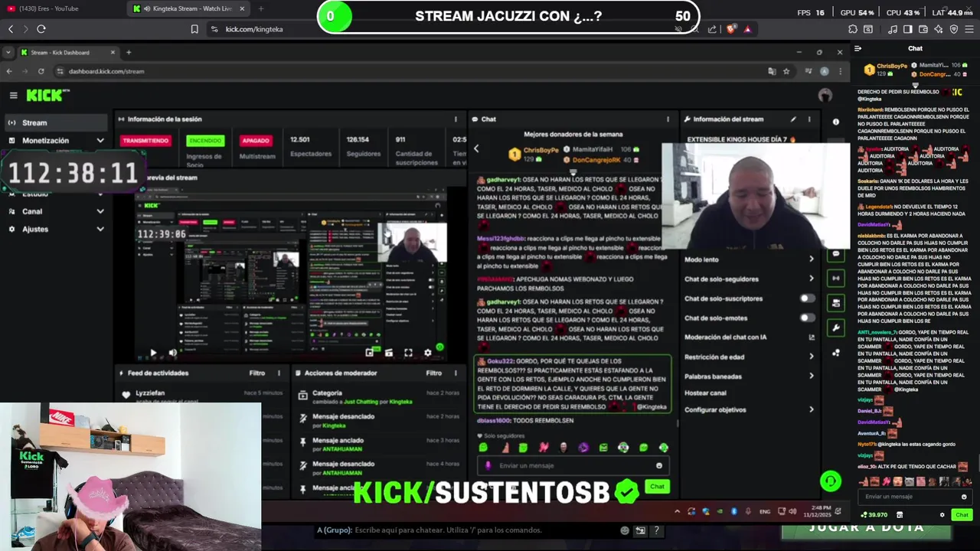Open Feed de actividades three-dot menu
The image size is (980, 551).
(279, 373)
